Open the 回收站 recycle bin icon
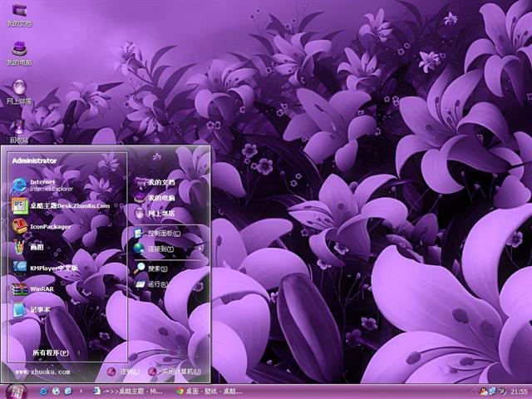Image resolution: width=532 pixels, height=399 pixels. (x=19, y=131)
